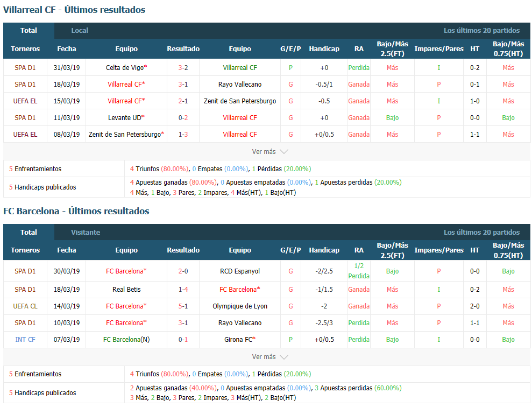Open RCD Espanyol team link
532x407 pixels.
240,271
